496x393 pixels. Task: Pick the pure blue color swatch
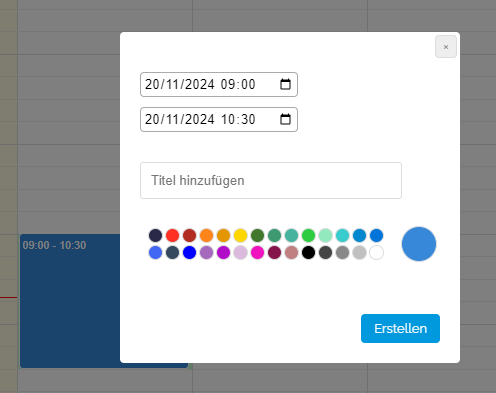[x=189, y=252]
